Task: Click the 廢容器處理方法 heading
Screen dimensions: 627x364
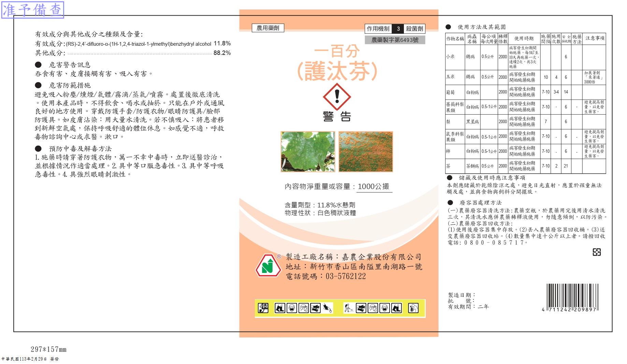Action: click(x=481, y=203)
